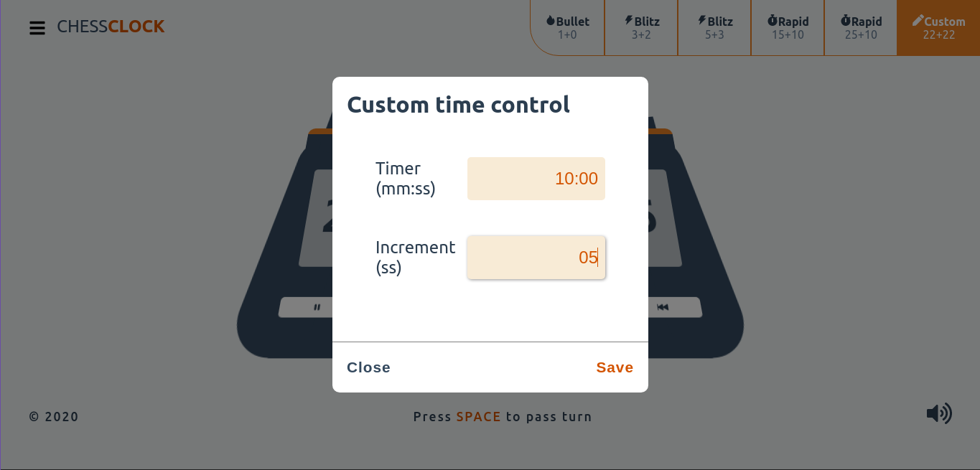Click the orange SPACE hint text
Viewport: 980px width, 470px height.
[x=479, y=417]
